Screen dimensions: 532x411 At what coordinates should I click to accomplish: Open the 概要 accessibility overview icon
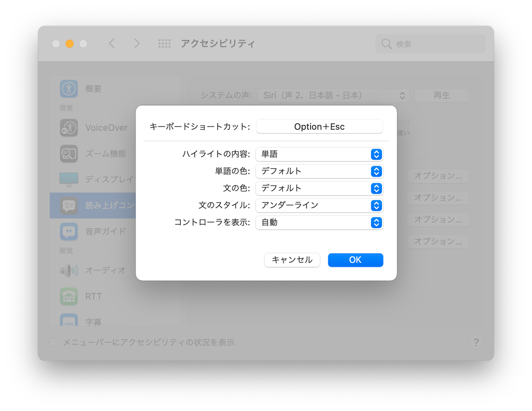tap(69, 89)
